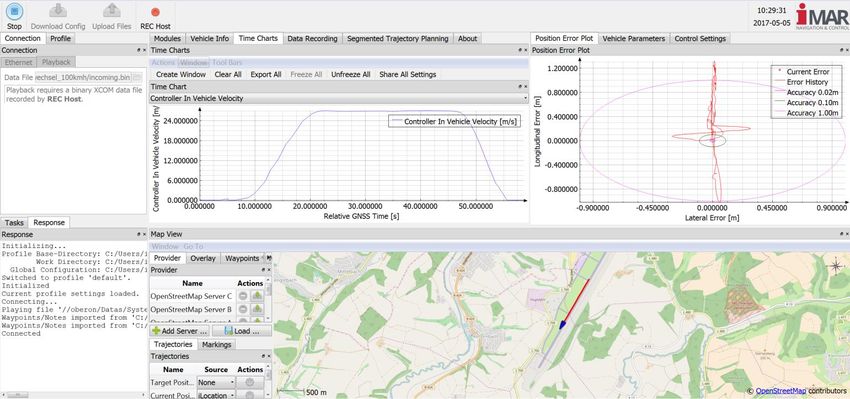The image size is (850, 399).
Task: Float the Time Charts panel
Action: 520,50
